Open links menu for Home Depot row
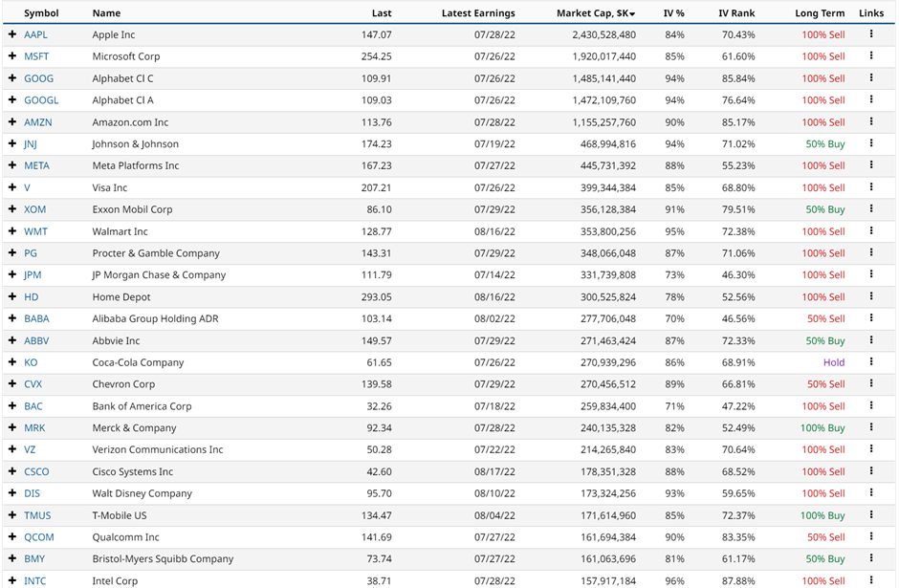The image size is (899, 588). [x=871, y=296]
